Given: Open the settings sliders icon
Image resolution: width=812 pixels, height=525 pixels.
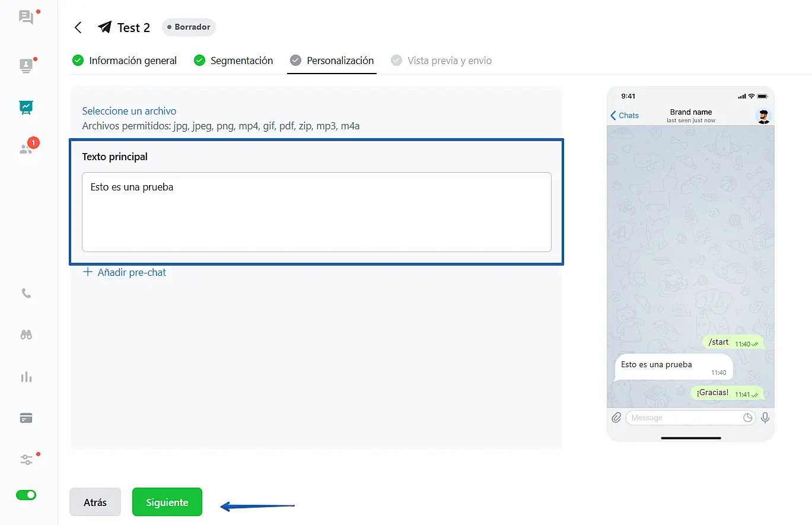Looking at the screenshot, I should pyautogui.click(x=26, y=460).
